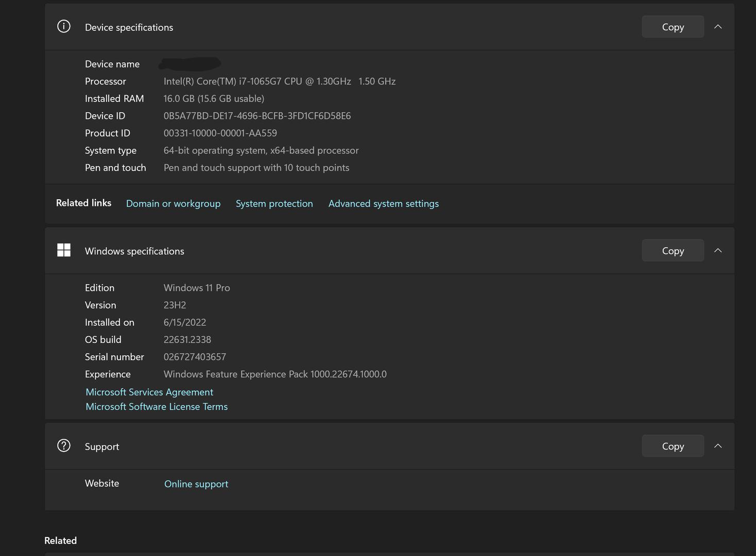Select the processor text Intel(R) Core(TM) i7-1065G7
This screenshot has height=556, width=756.
click(x=222, y=81)
